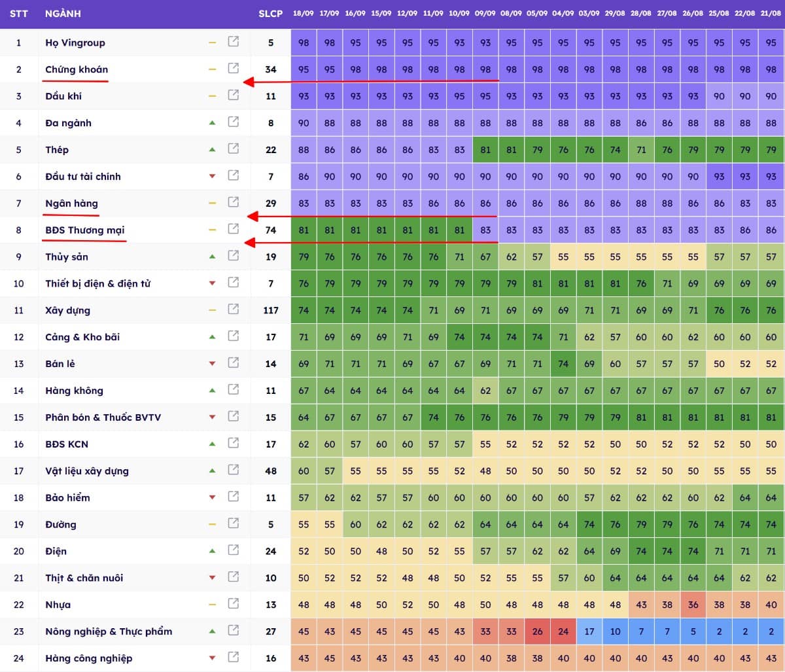Open the BĐS Thương mại sector name
The image size is (785, 672).
coord(84,230)
